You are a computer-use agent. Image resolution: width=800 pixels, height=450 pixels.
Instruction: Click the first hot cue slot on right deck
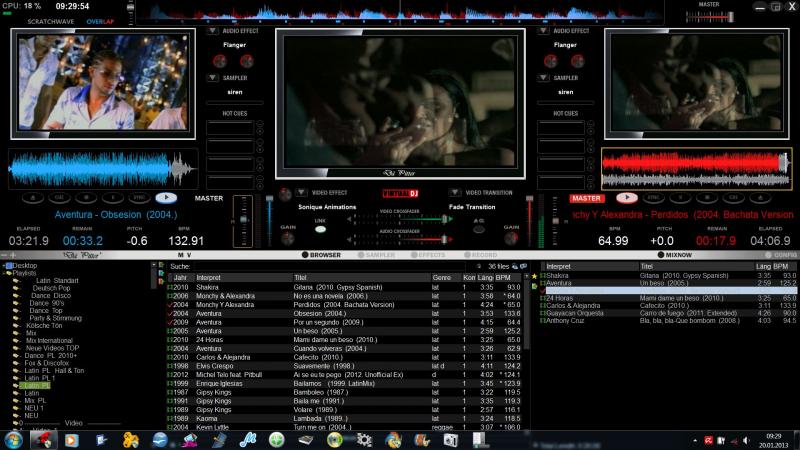(561, 128)
